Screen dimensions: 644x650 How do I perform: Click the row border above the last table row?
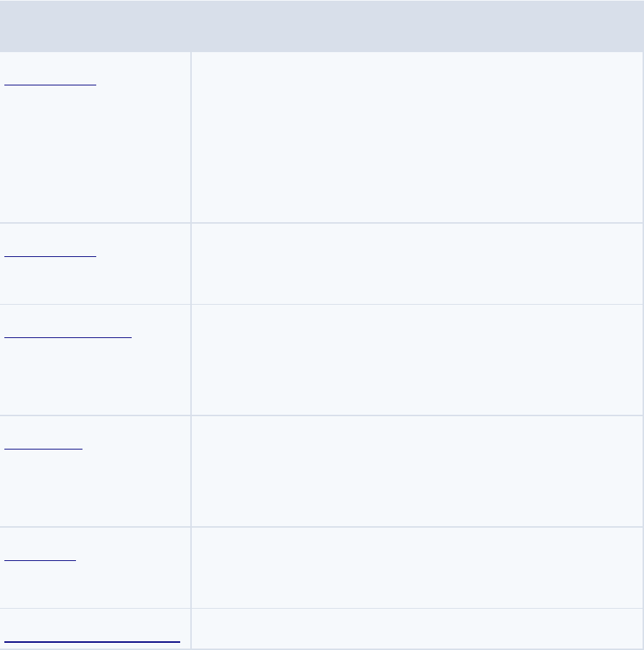pyautogui.click(x=321, y=608)
